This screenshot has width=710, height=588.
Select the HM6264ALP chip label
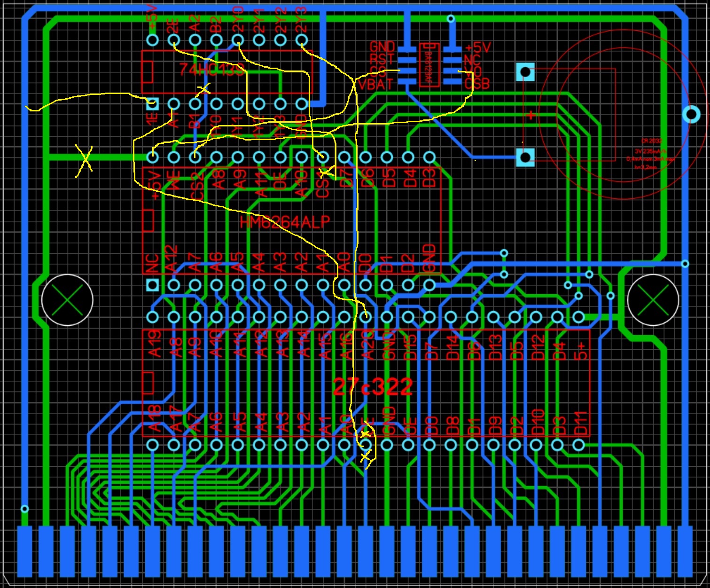[285, 222]
